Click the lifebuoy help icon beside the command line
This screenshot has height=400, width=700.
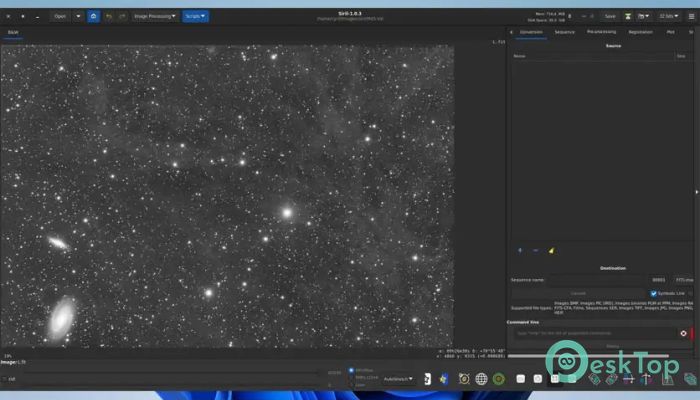pyautogui.click(x=683, y=333)
